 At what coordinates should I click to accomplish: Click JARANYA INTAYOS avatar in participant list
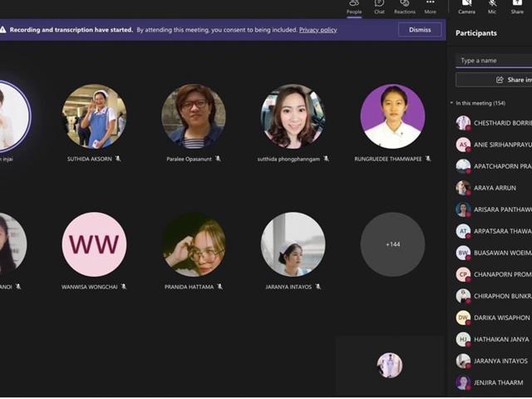click(x=463, y=361)
